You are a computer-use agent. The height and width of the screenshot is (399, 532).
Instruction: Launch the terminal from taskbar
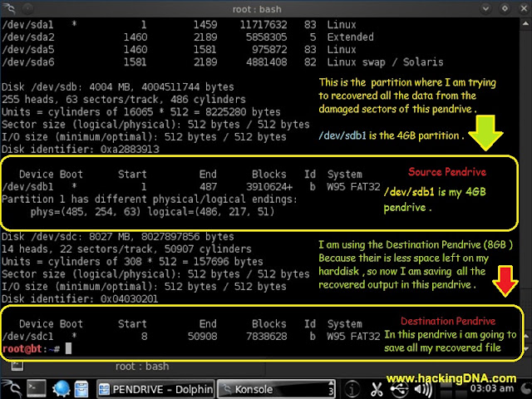point(37,389)
